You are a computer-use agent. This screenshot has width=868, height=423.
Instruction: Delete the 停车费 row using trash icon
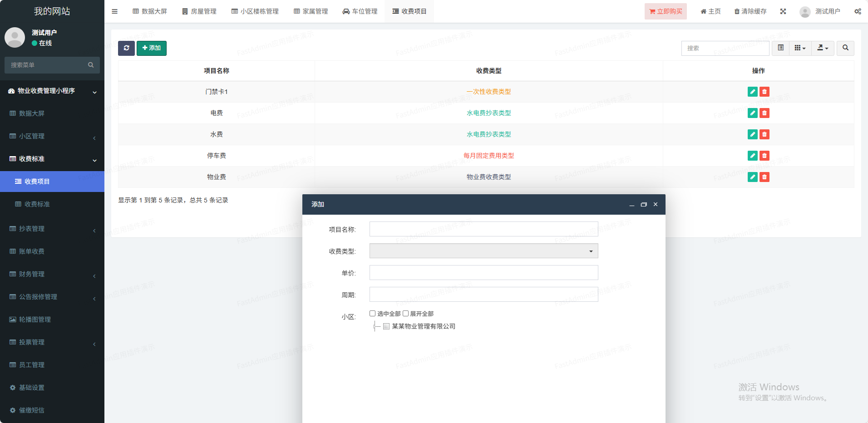[x=764, y=156]
